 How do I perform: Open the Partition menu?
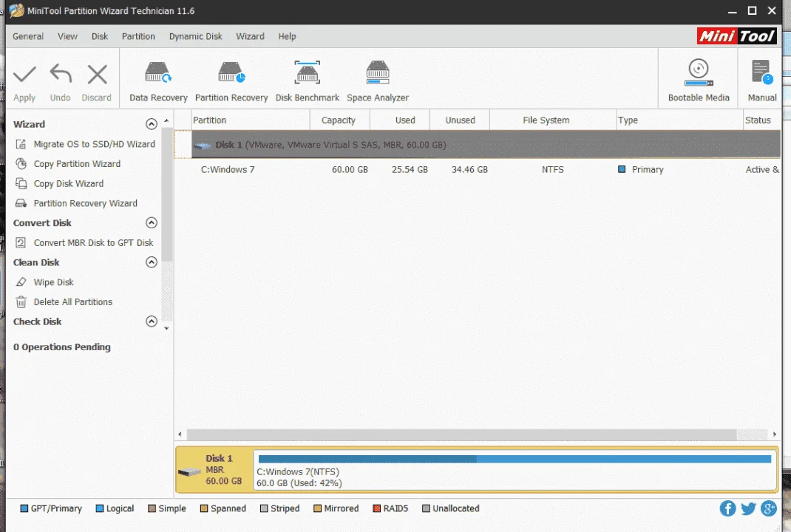click(138, 36)
